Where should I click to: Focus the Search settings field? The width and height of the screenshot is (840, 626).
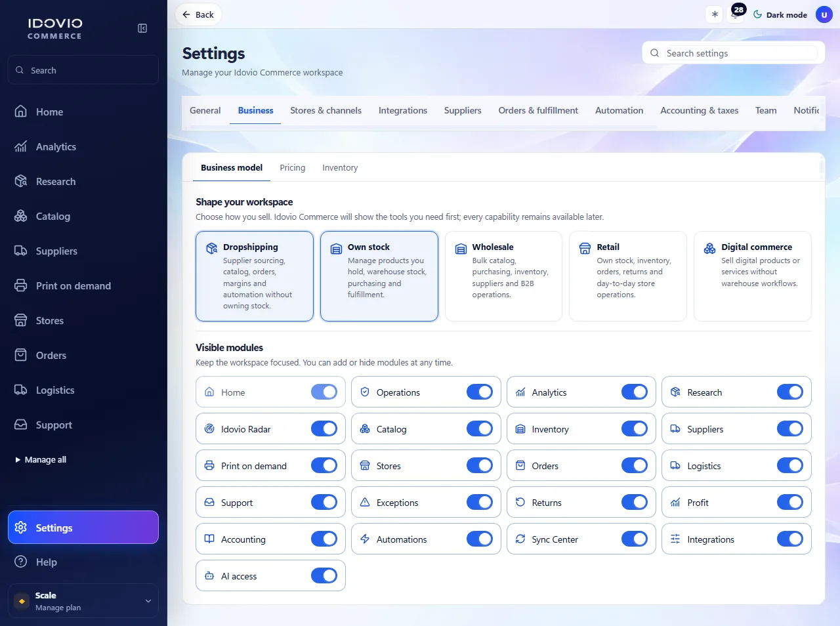tap(734, 53)
